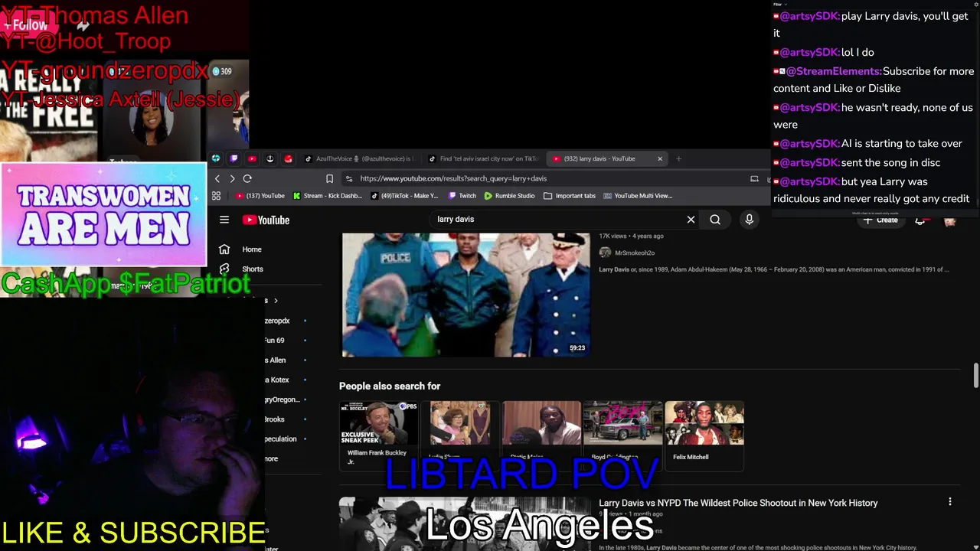
Task: Open MrSmokeoh2o channel link
Action: 635,253
